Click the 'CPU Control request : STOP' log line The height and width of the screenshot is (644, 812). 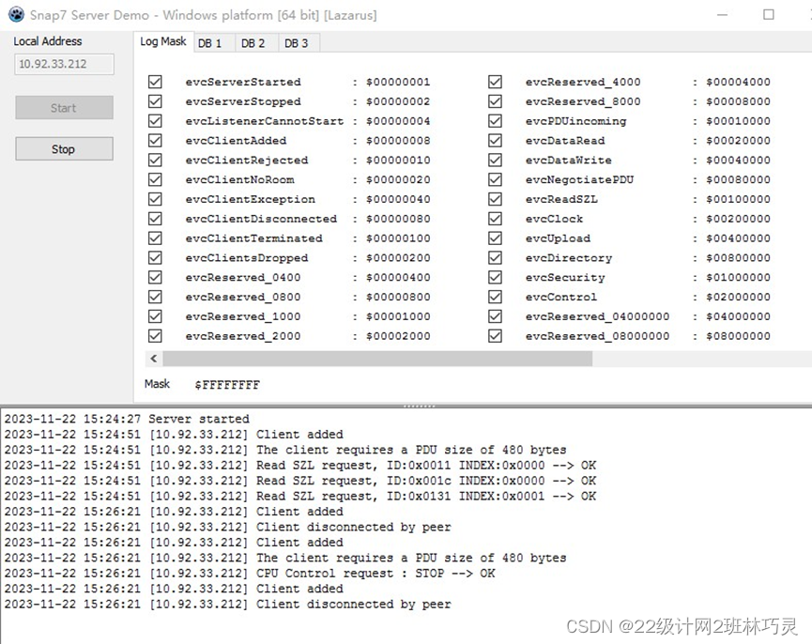(250, 573)
